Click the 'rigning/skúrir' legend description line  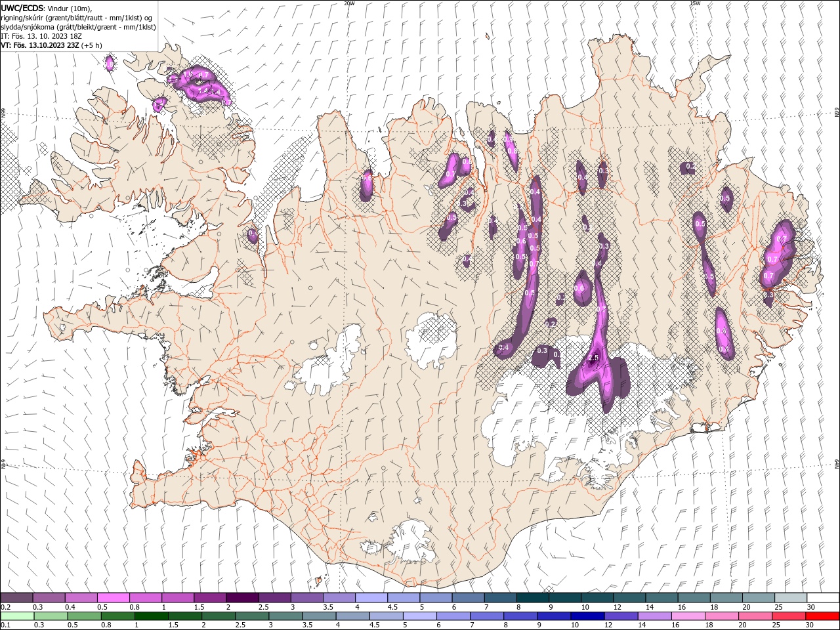coord(77,17)
